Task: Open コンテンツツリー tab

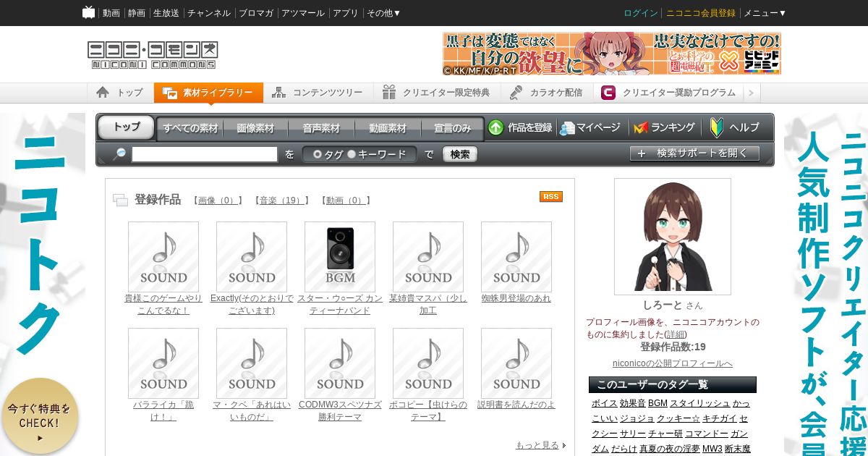Action: [x=318, y=93]
